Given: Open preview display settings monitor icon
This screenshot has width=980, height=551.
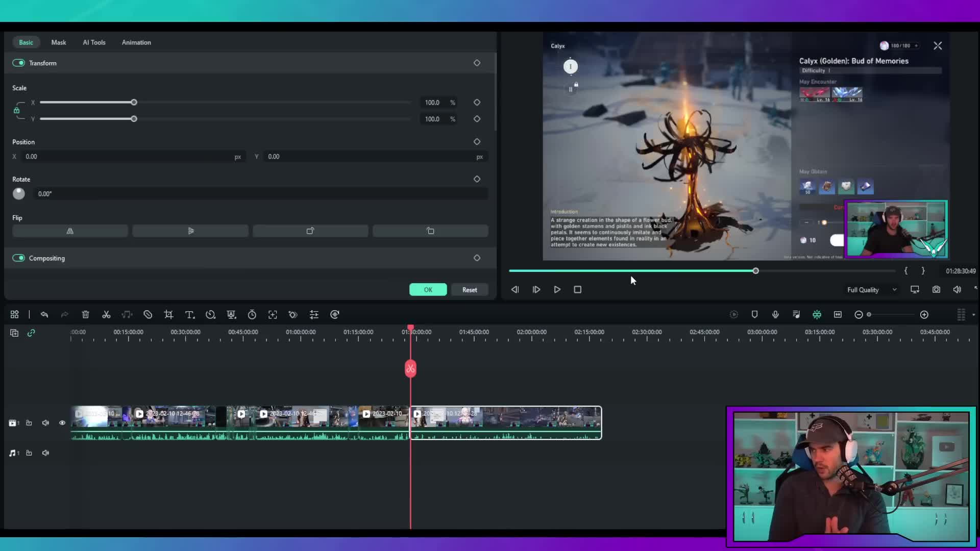Looking at the screenshot, I should pos(915,290).
